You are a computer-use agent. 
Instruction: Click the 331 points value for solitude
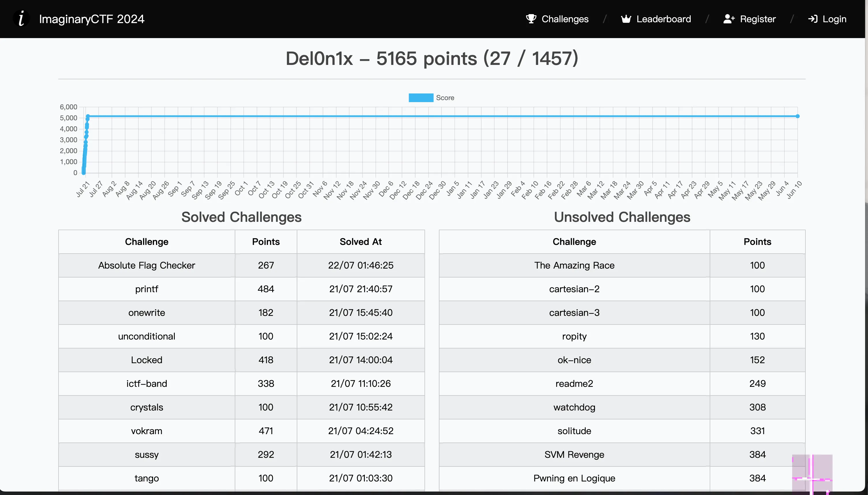(757, 431)
